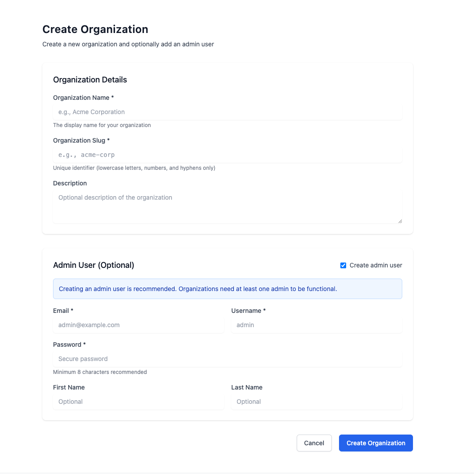
Task: Click the Cancel button
Action: 314,443
